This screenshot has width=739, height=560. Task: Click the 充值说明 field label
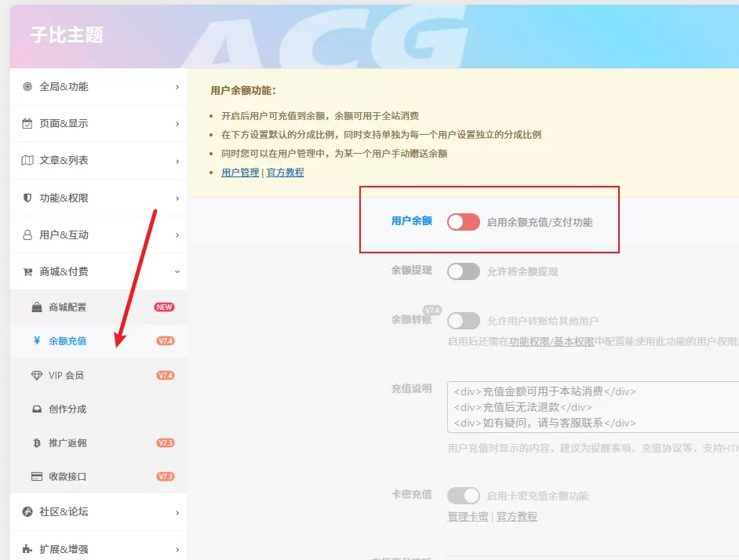(x=411, y=388)
